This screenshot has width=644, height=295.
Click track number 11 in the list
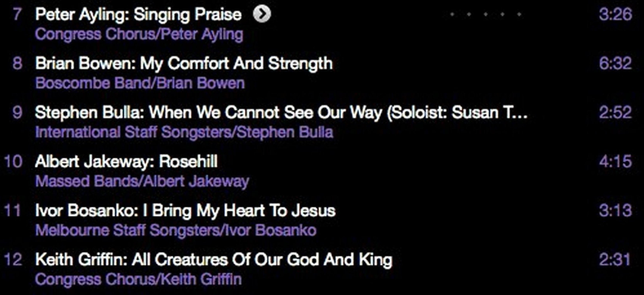point(13,211)
